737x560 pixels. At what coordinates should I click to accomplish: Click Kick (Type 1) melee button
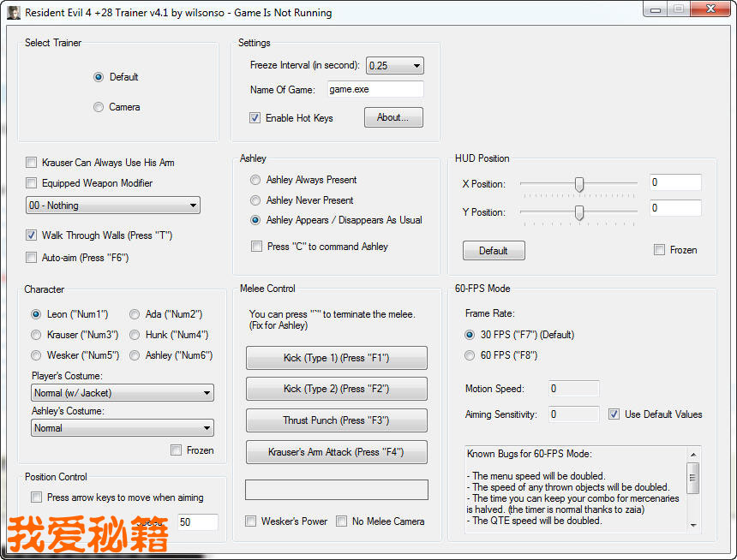click(x=336, y=358)
